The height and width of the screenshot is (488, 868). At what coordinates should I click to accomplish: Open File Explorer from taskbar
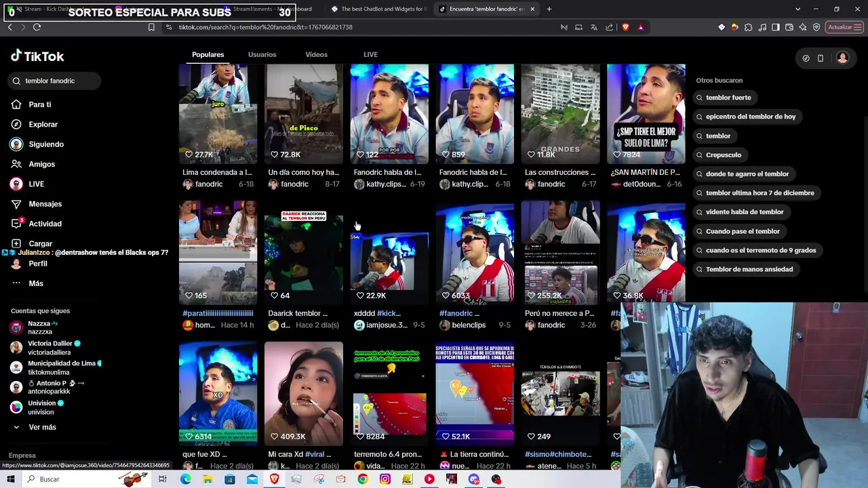208,479
